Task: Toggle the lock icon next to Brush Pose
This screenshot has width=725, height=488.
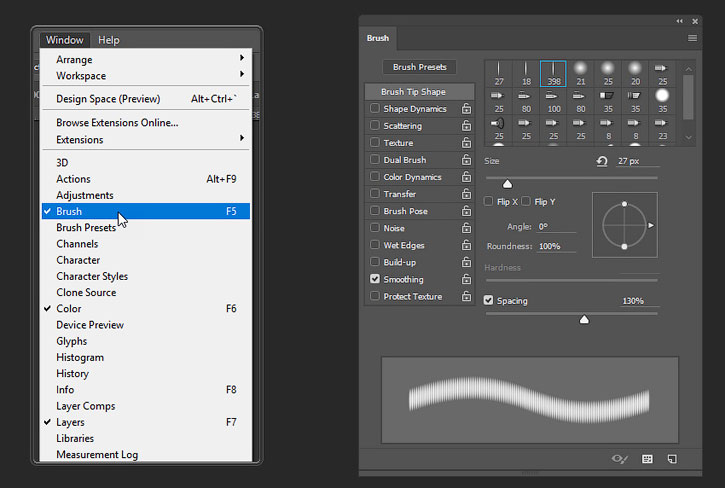Action: coord(467,211)
